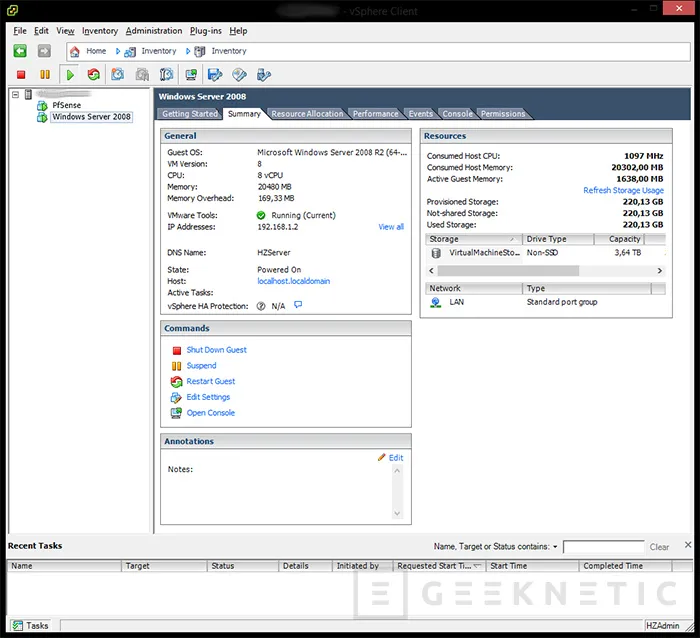Click the Edit annotations link

click(x=396, y=458)
